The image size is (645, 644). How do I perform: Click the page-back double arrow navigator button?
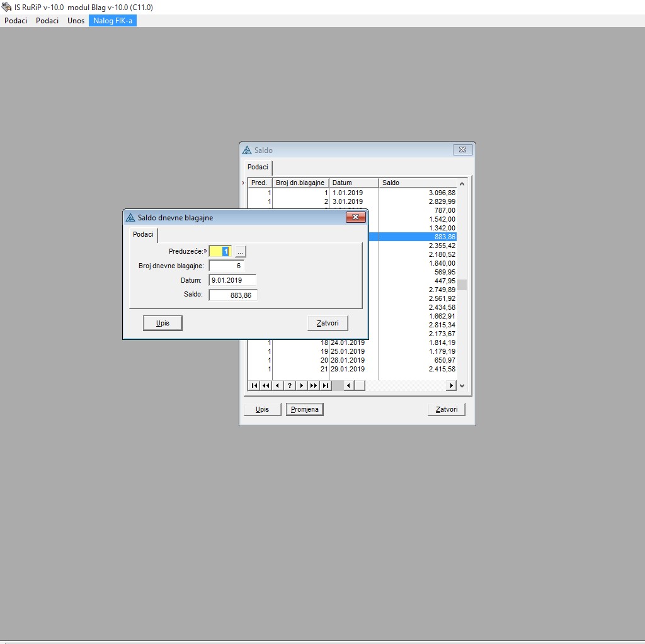click(x=266, y=385)
